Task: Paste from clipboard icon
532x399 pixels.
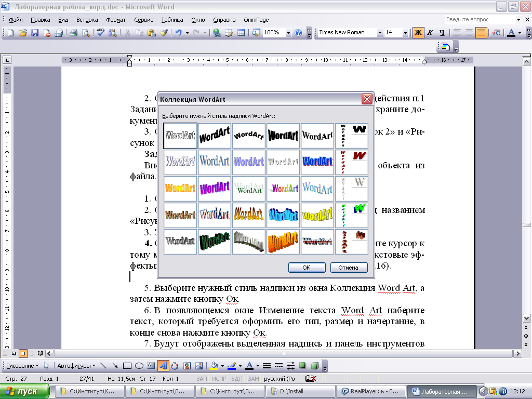Action: 152,33
